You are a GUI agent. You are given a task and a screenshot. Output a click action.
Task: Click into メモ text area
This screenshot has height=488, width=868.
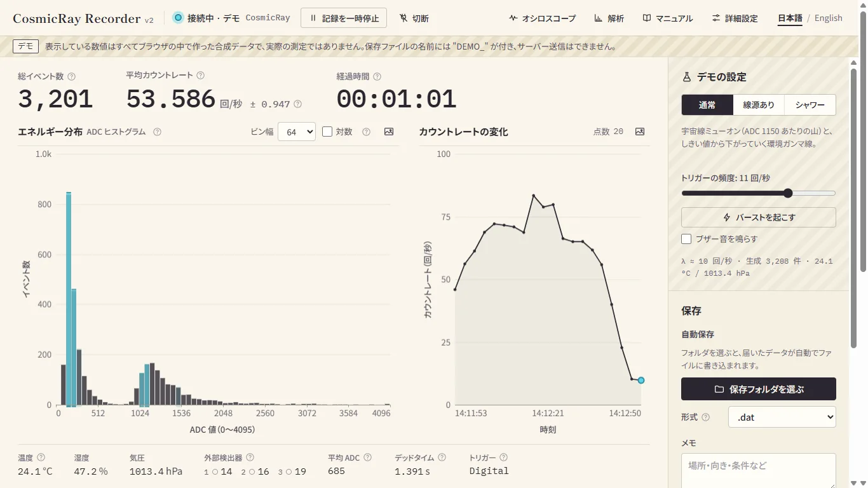[x=759, y=471]
